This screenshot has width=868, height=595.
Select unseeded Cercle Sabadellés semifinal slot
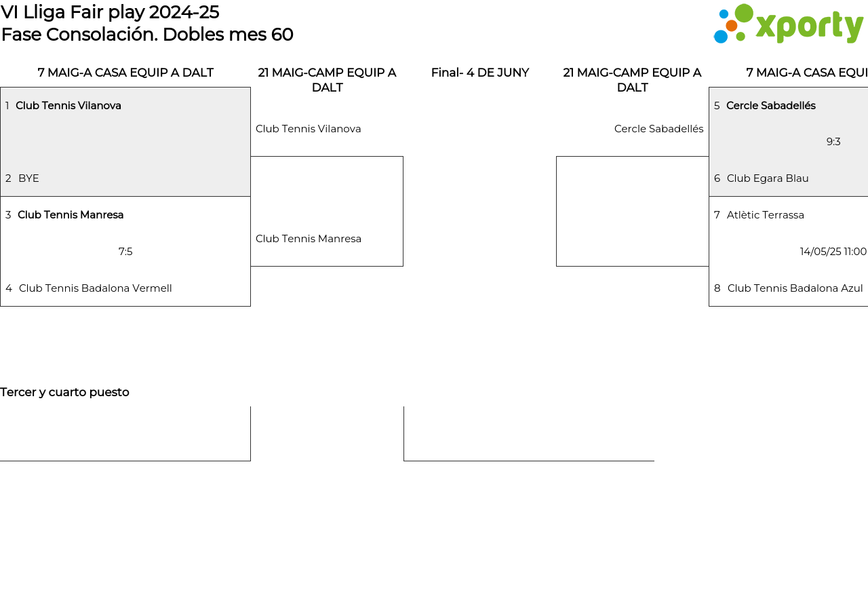click(x=658, y=129)
